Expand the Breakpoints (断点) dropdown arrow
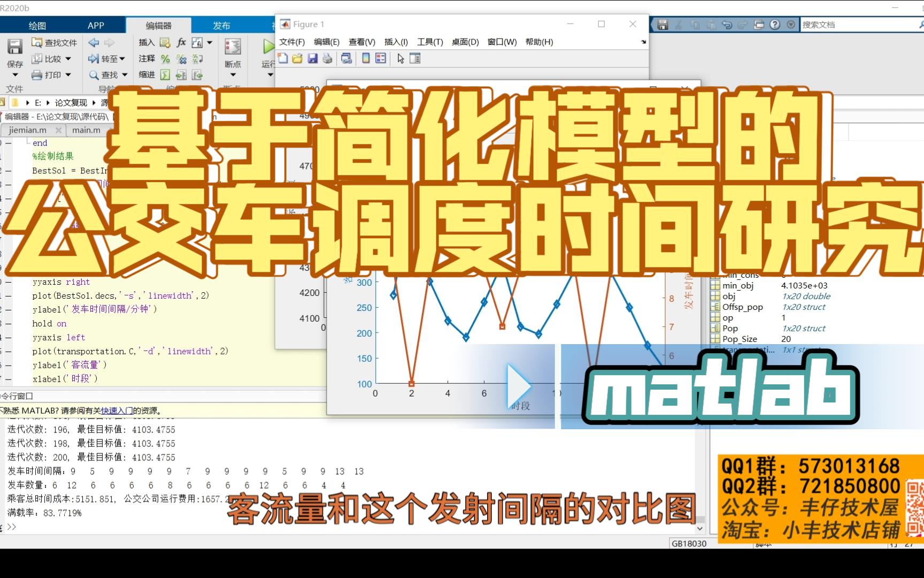924x578 pixels. [x=233, y=75]
